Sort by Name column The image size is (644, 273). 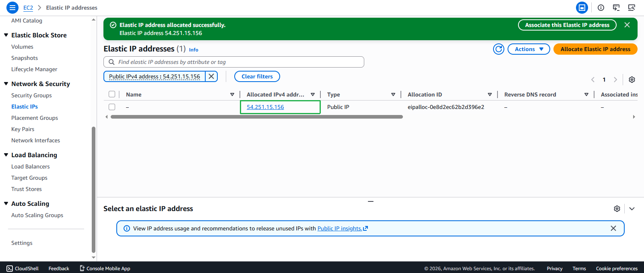point(232,94)
